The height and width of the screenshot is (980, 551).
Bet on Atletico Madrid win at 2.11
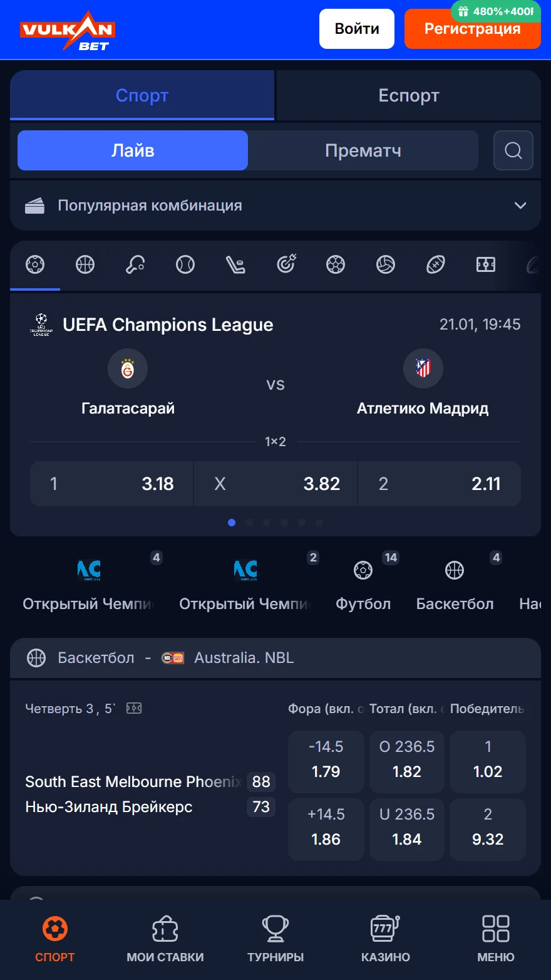pos(440,484)
